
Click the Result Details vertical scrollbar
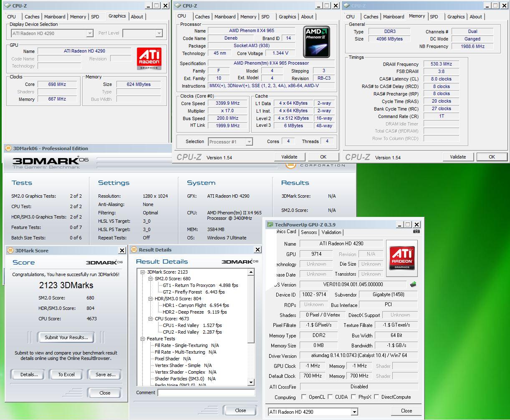pos(251,327)
